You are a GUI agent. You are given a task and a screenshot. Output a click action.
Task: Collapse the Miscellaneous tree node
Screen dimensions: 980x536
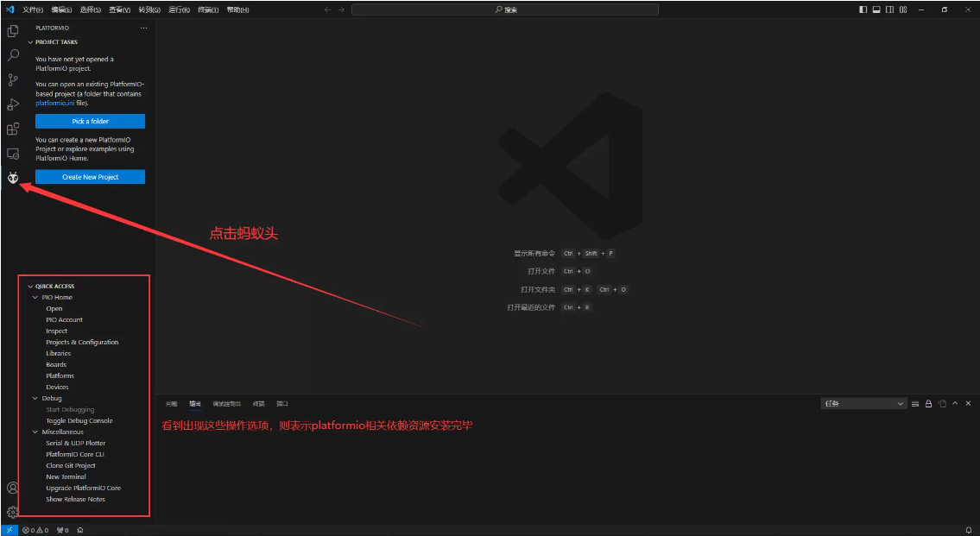(x=35, y=432)
